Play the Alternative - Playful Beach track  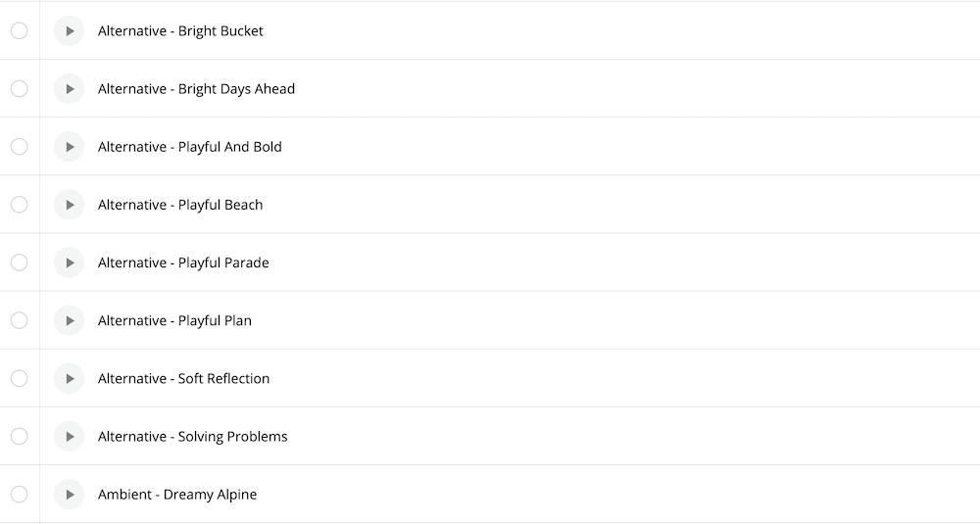pos(69,205)
